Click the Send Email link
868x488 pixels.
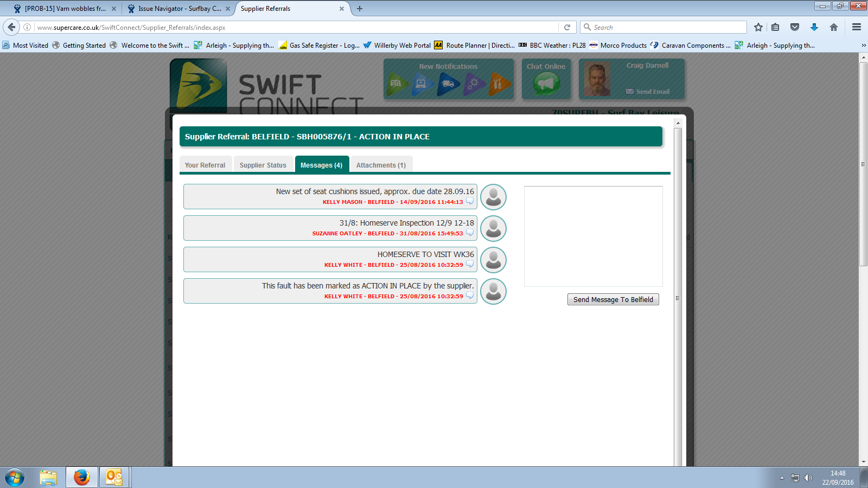(x=648, y=92)
